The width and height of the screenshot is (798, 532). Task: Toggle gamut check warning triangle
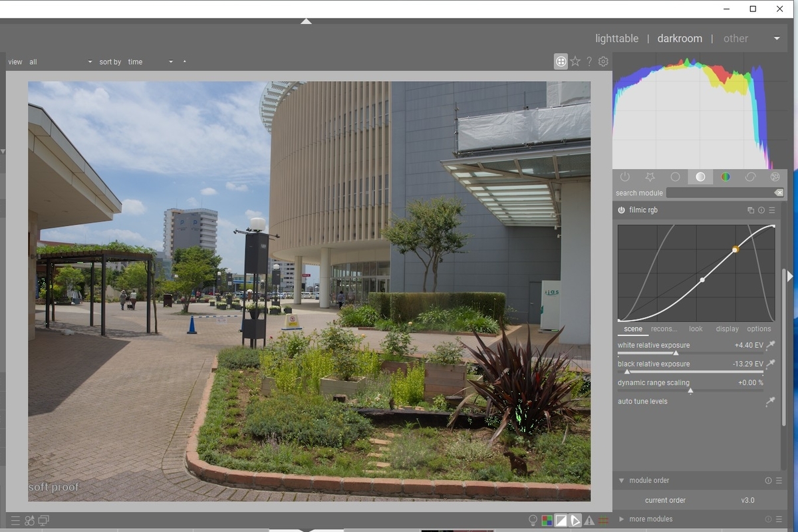click(589, 521)
